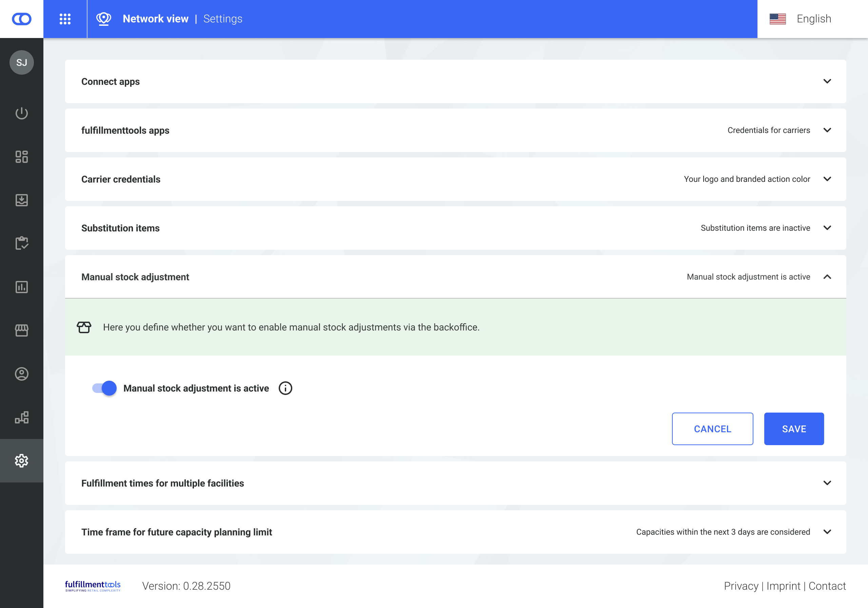Image resolution: width=868 pixels, height=608 pixels.
Task: Click the CANCEL button
Action: tap(712, 429)
